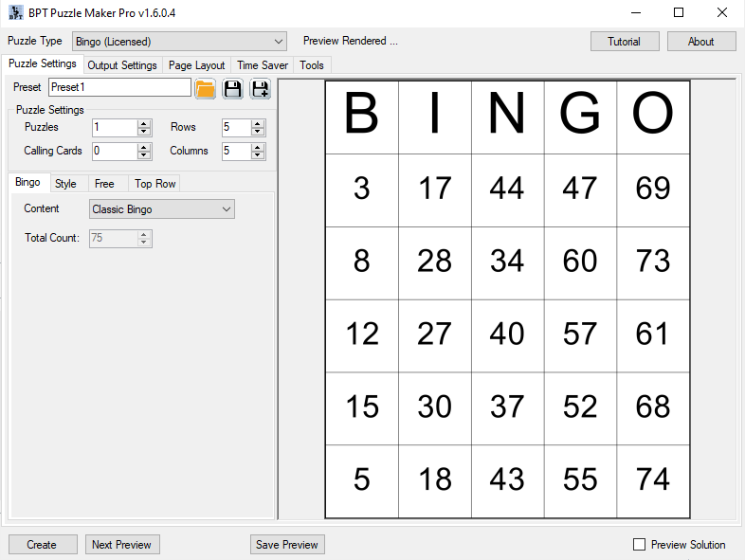
Task: Click the Create button
Action: click(x=43, y=544)
